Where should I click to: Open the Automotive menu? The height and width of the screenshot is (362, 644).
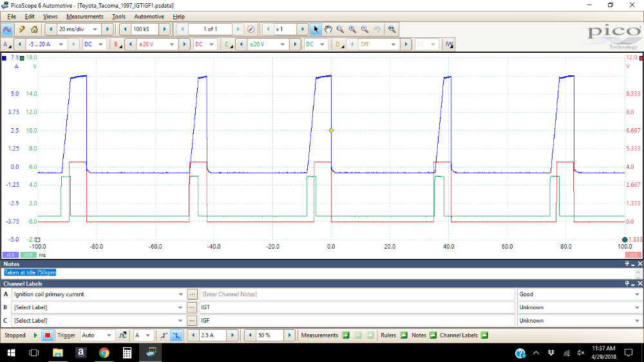(149, 17)
